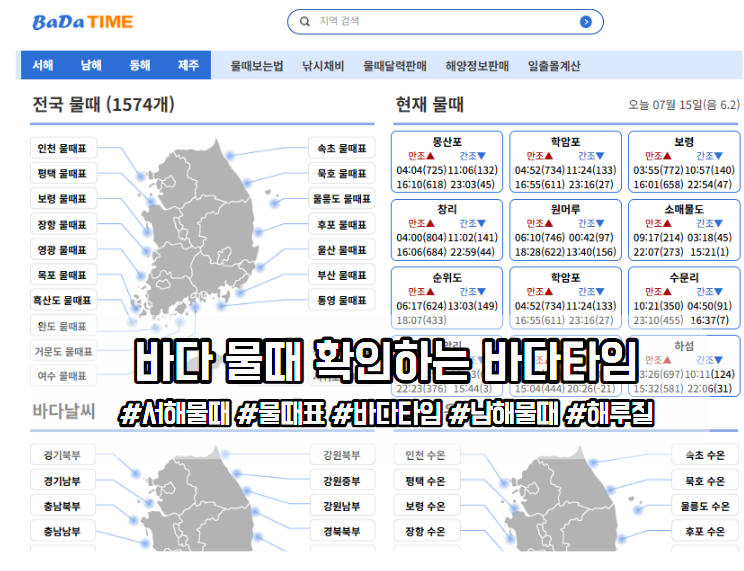This screenshot has width=744, height=571.
Task: Open the 일출몰계산 menu item
Action: (554, 66)
